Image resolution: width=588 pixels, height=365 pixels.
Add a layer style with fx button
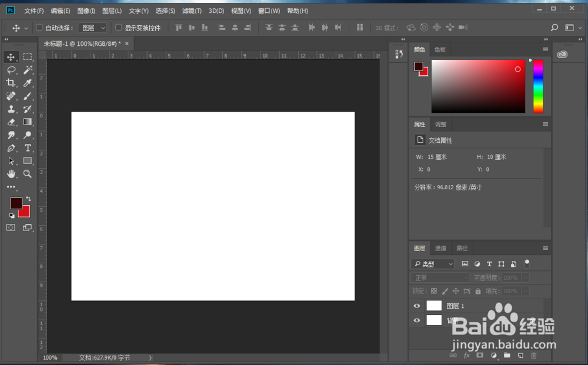466,355
